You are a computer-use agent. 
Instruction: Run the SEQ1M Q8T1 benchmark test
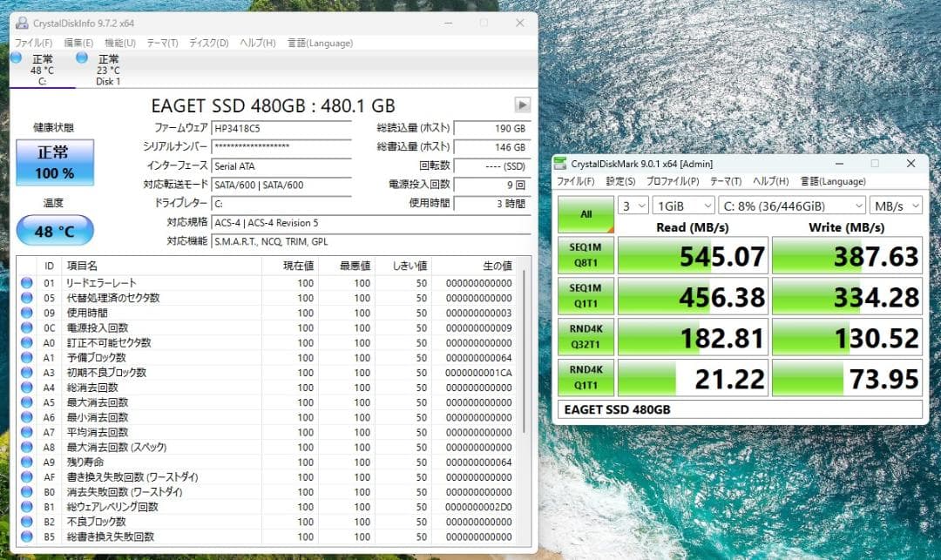585,255
